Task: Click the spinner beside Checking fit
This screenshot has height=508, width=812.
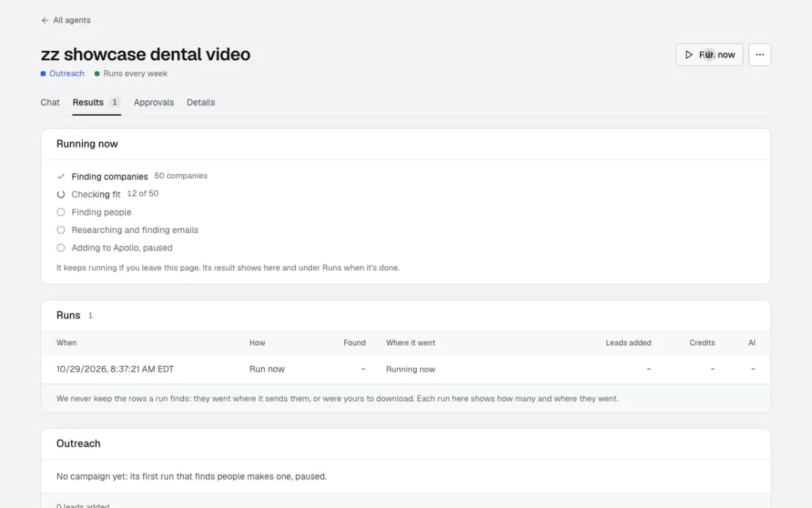Action: click(x=61, y=194)
